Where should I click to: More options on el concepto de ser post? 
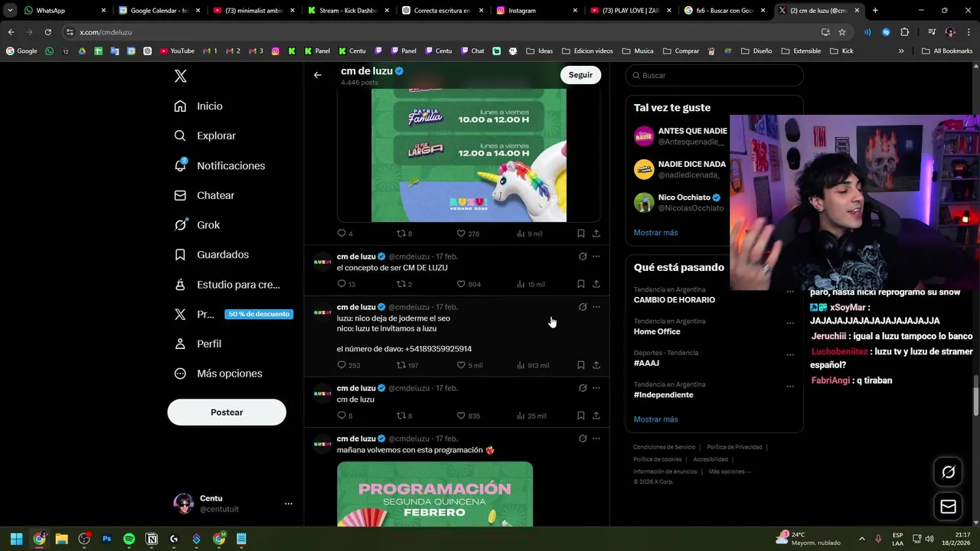click(x=596, y=256)
